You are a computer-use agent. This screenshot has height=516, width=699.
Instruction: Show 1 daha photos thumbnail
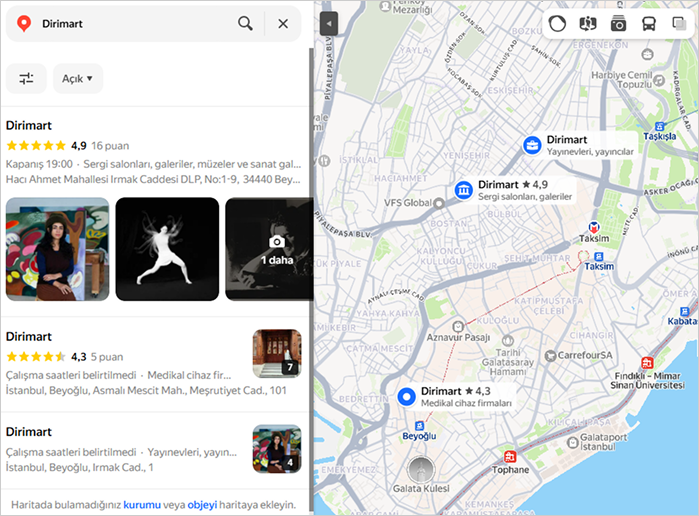pyautogui.click(x=269, y=249)
